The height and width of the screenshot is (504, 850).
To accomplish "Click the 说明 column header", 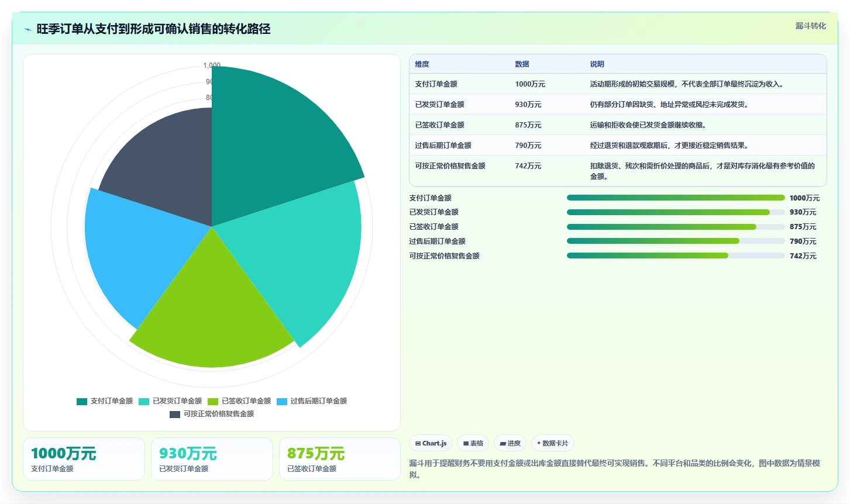I will tap(597, 64).
